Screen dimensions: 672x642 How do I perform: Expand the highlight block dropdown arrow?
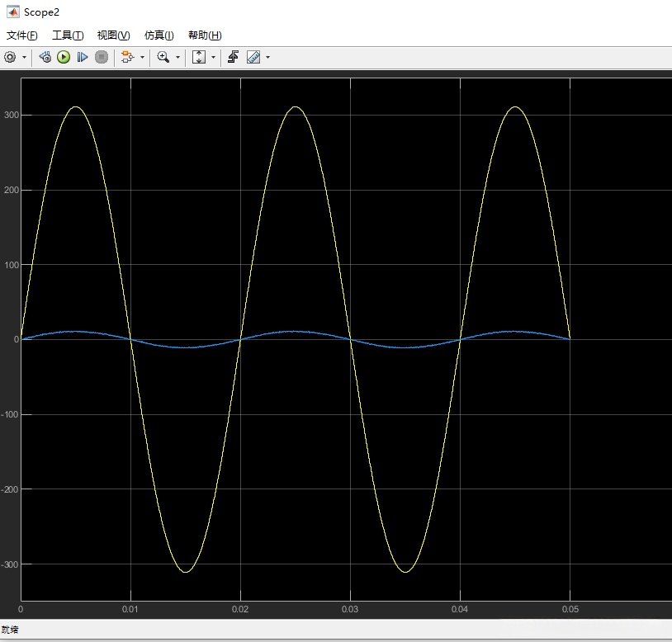(142, 57)
